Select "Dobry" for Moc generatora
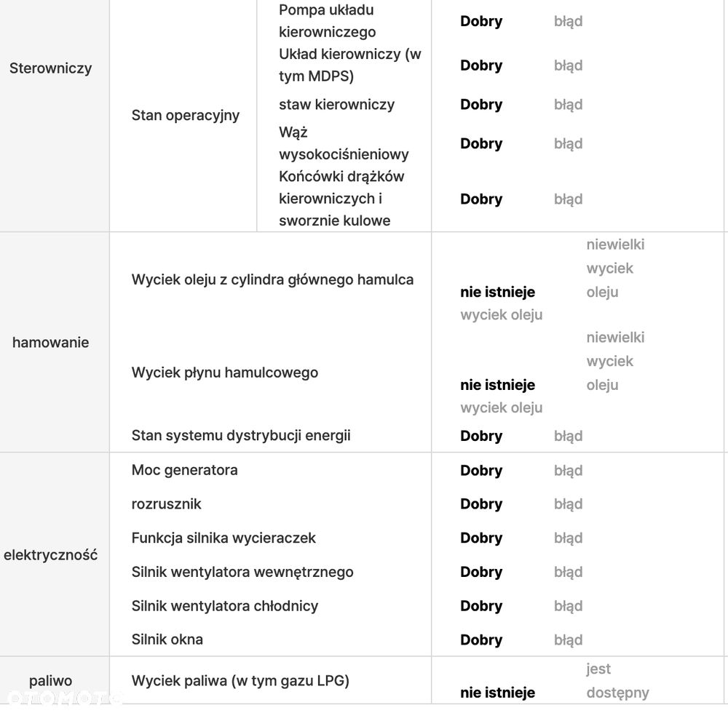 481,471
